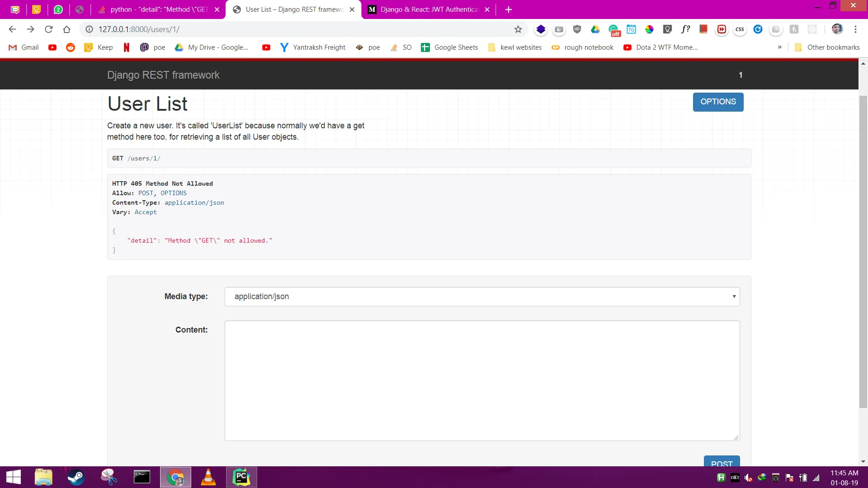Open the Google Sheets bookmark
The width and height of the screenshot is (868, 488).
click(449, 47)
